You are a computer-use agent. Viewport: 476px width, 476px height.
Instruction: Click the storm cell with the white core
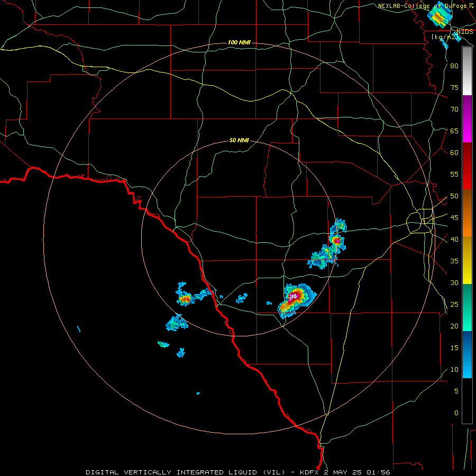tap(296, 300)
